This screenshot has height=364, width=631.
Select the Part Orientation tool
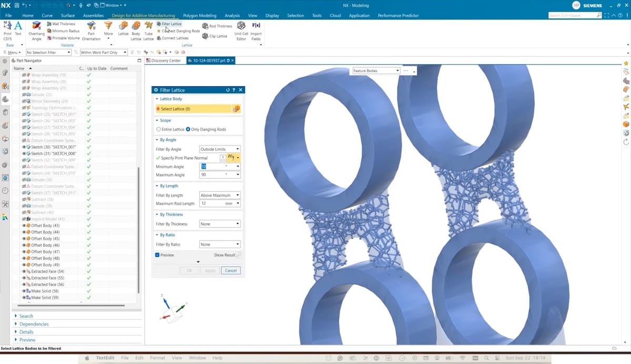point(91,26)
